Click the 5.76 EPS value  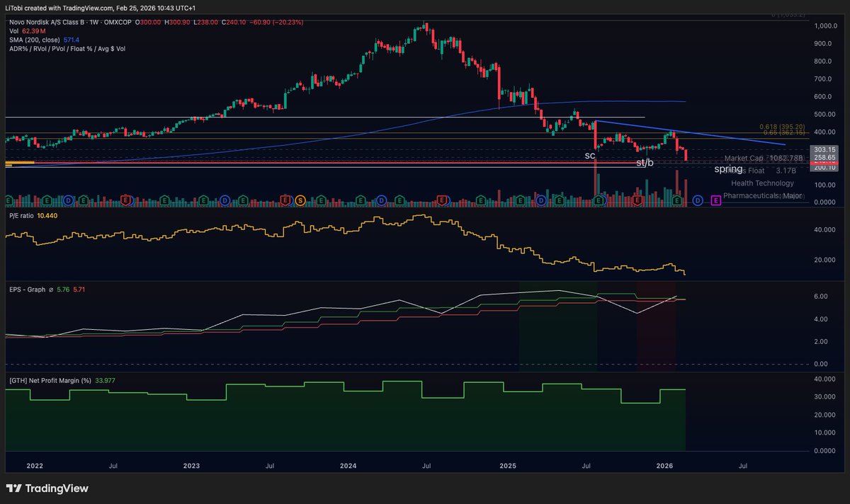(x=63, y=290)
